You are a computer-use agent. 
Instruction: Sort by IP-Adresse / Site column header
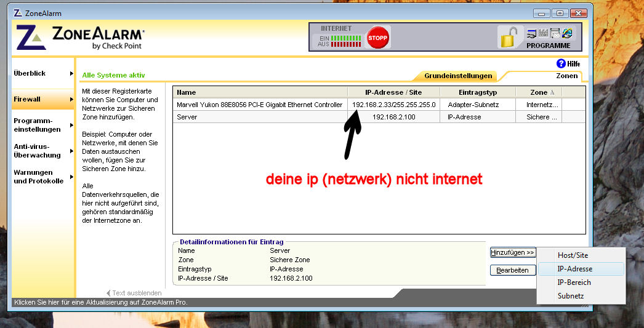click(x=393, y=92)
